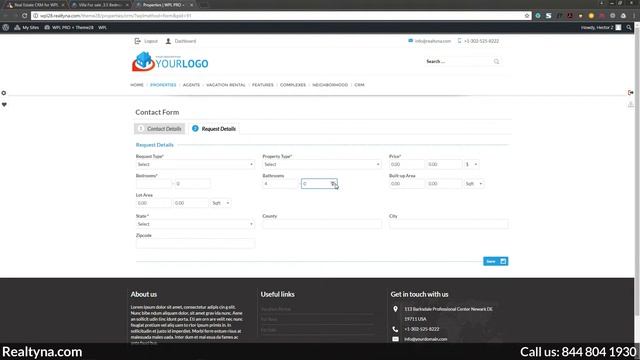Open the State select dropdown
Image resolution: width=640 pixels, height=360 pixels.
point(195,224)
